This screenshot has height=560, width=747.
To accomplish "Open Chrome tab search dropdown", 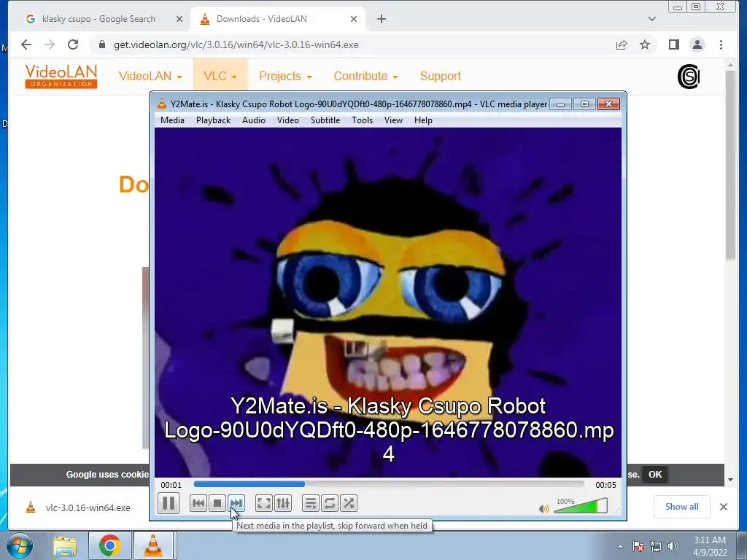I will [652, 19].
